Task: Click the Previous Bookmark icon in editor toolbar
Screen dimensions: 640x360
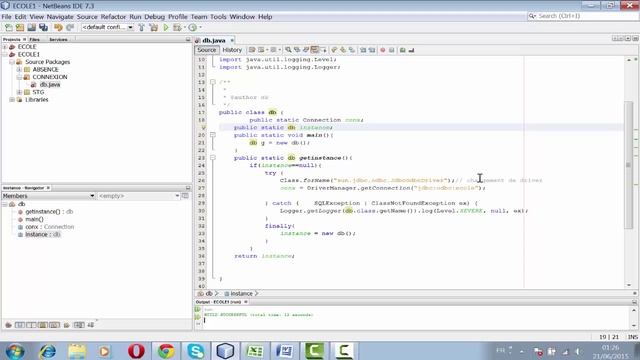Action: click(334, 50)
